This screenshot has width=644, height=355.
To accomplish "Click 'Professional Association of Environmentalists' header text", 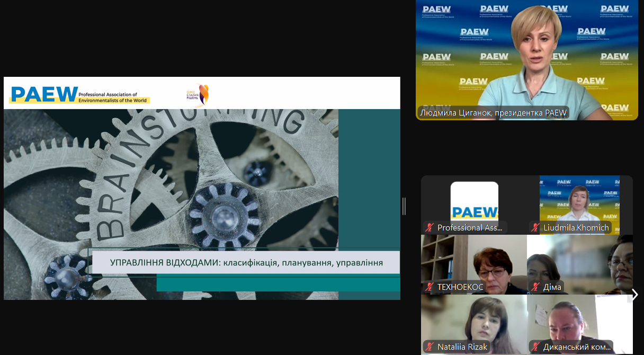I will [x=112, y=97].
